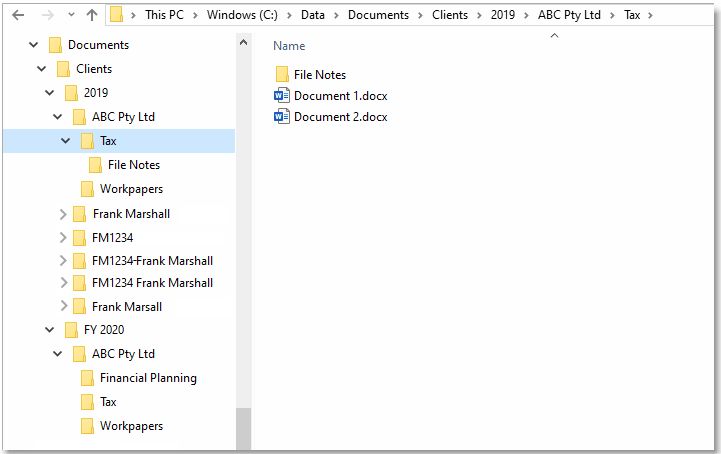The width and height of the screenshot is (721, 454).
Task: Select Document 1.docx file name
Action: [341, 96]
